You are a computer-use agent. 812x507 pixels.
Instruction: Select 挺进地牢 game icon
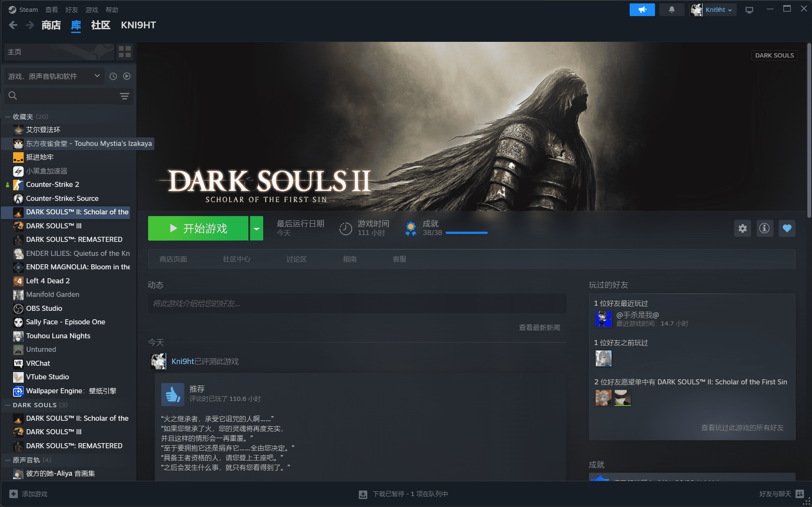pos(18,157)
